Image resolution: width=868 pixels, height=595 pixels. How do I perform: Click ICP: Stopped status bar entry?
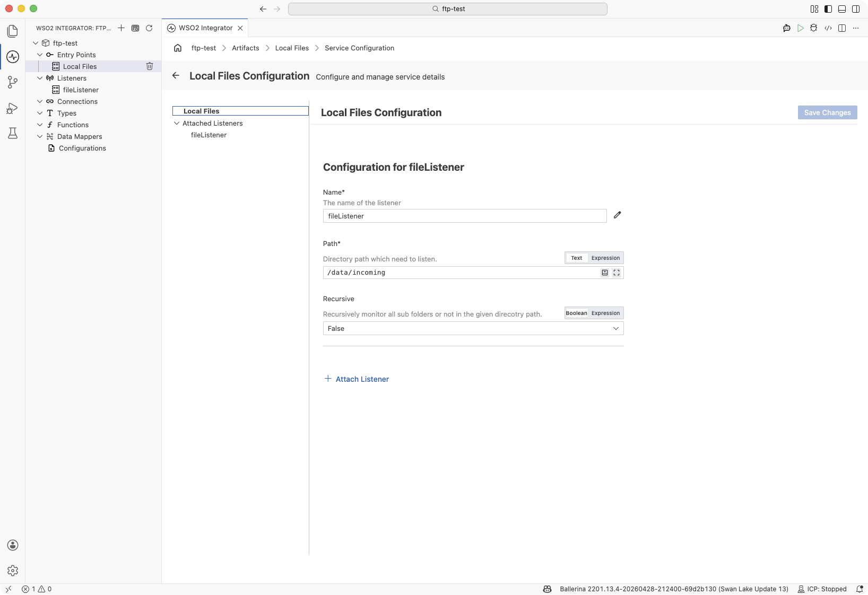[822, 589]
